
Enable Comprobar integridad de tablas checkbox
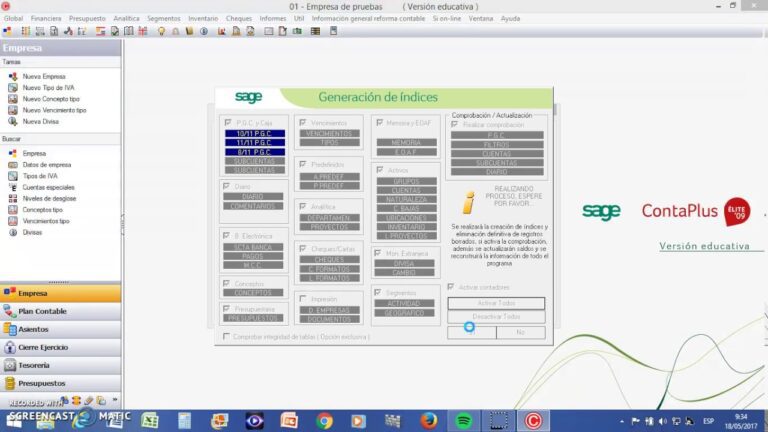(226, 336)
